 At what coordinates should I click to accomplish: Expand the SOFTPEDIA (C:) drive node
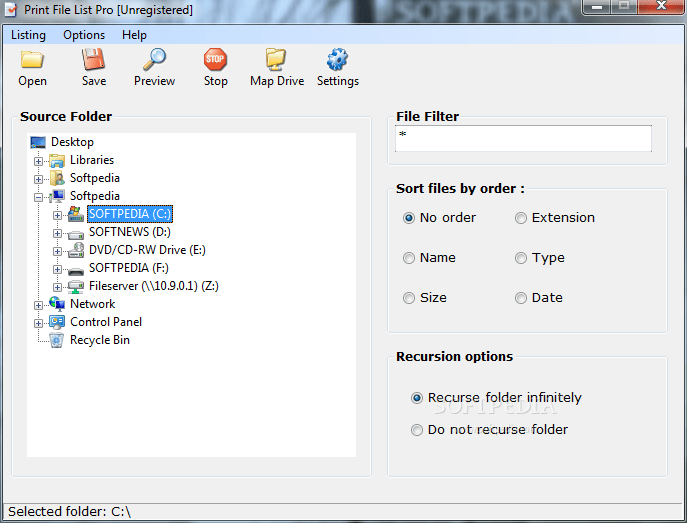(x=57, y=215)
